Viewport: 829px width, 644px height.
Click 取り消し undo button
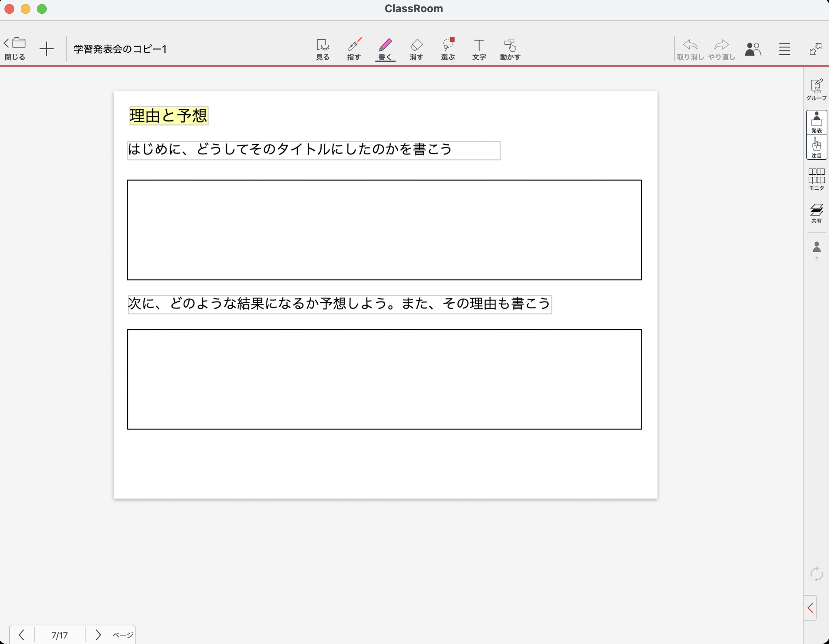pos(690,49)
